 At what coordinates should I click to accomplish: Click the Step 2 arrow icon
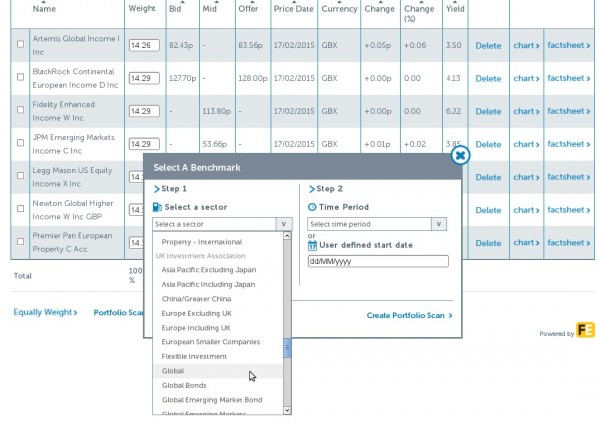[x=311, y=189]
